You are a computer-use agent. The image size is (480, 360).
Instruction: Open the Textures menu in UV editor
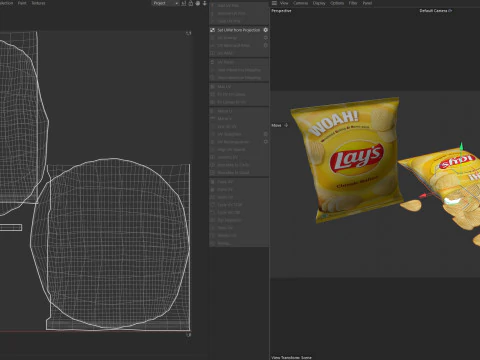(x=38, y=3)
